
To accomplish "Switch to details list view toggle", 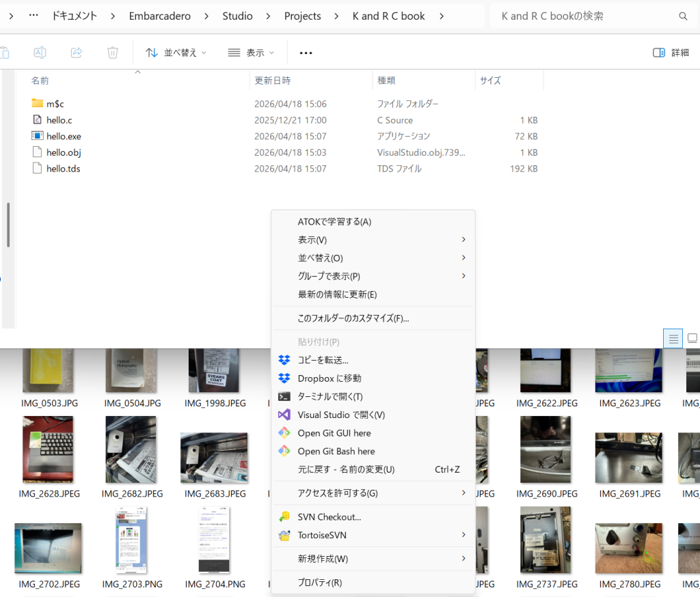I will point(673,338).
